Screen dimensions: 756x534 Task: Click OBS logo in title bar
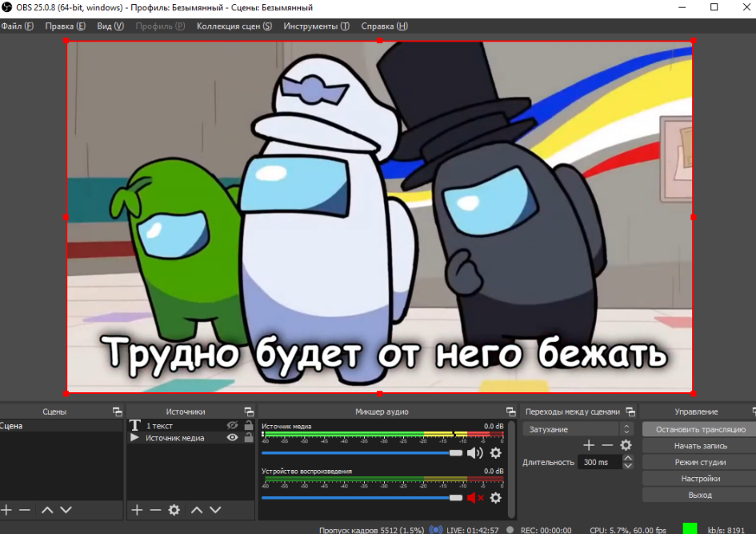[x=6, y=7]
